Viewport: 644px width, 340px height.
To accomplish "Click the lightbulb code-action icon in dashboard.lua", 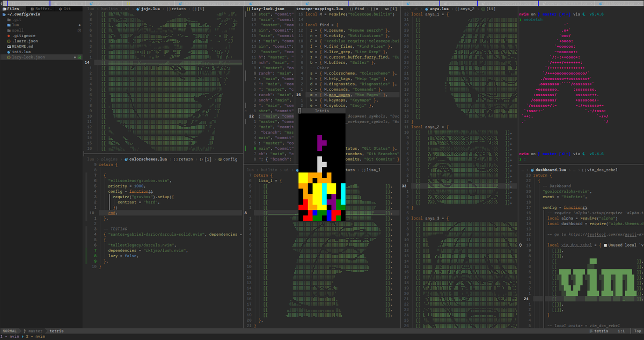I will pos(521,245).
